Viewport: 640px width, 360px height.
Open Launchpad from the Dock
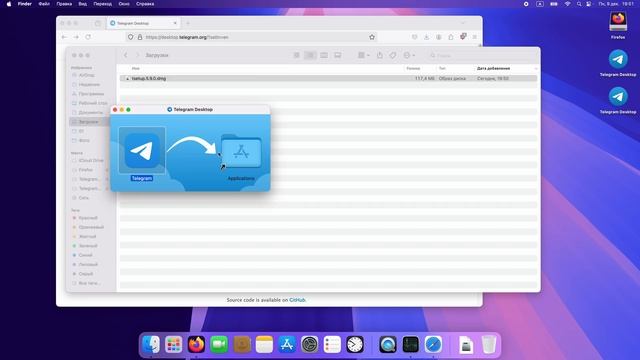(x=173, y=345)
